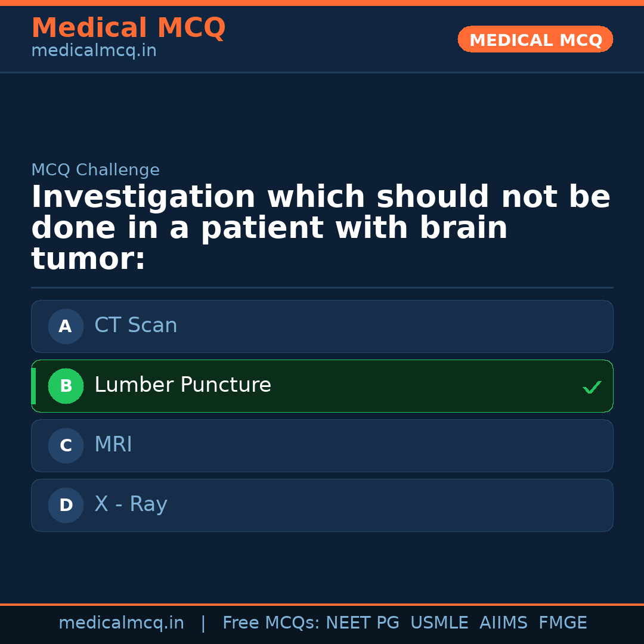Choose the MRI answer text
The image size is (644, 644).
(113, 445)
